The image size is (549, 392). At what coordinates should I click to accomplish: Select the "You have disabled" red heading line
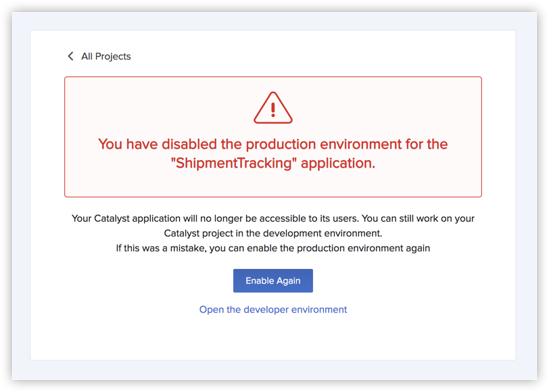coord(272,144)
